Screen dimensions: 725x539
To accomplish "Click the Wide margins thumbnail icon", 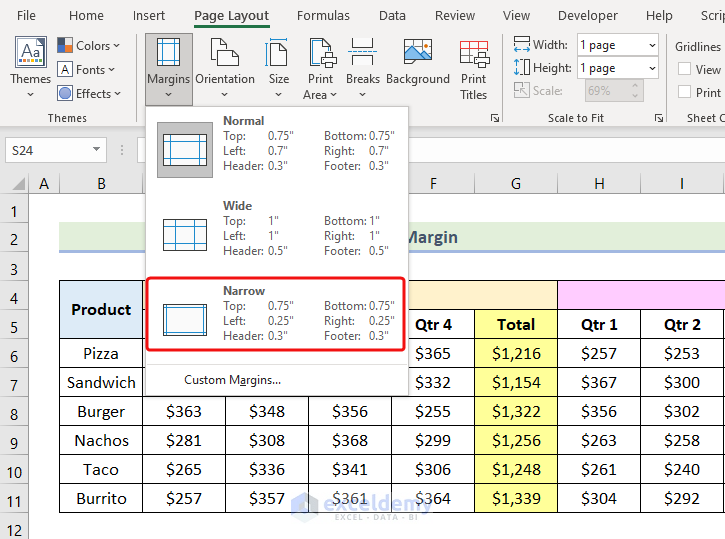I will [184, 235].
